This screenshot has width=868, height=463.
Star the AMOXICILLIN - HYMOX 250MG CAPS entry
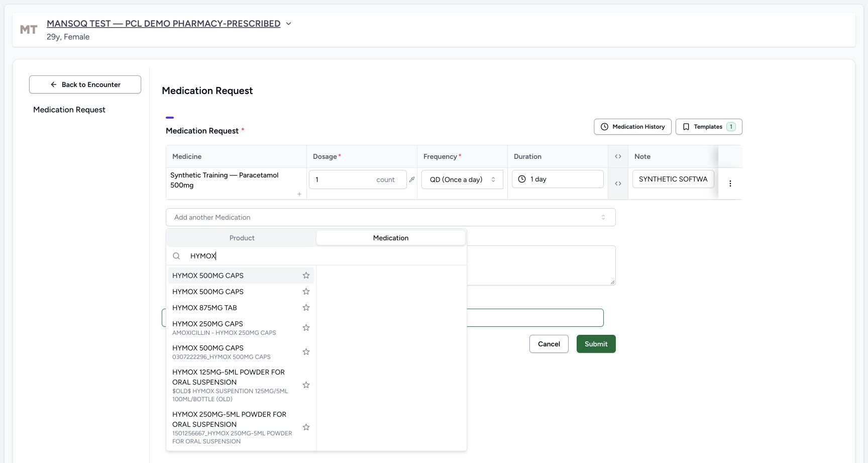click(306, 328)
